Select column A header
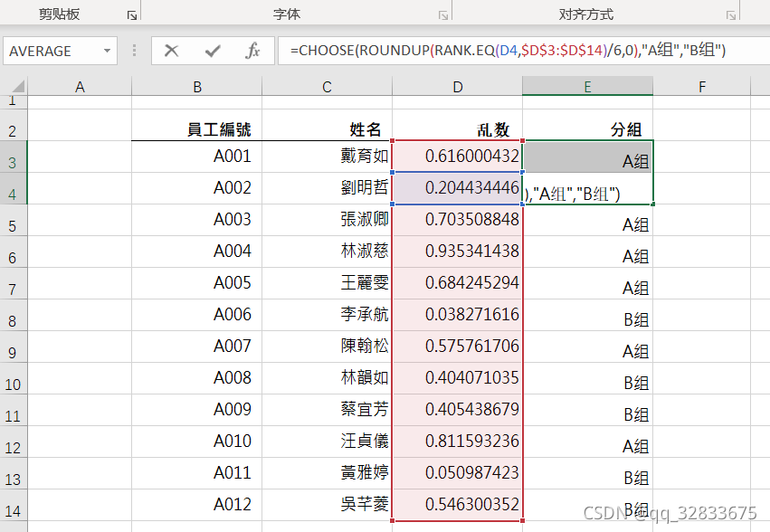Screen dimensions: 770x532 click(80, 87)
